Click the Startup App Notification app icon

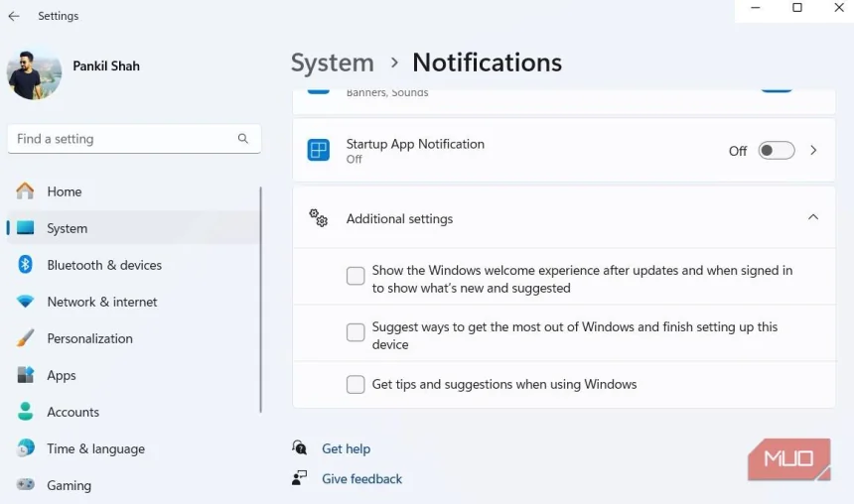pyautogui.click(x=318, y=150)
